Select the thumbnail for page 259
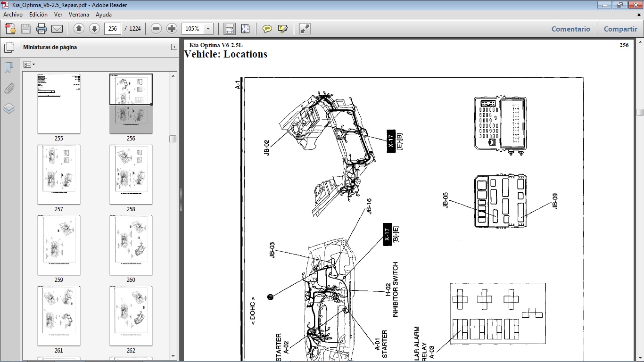Viewport: 644px width, 362px height. [x=58, y=245]
